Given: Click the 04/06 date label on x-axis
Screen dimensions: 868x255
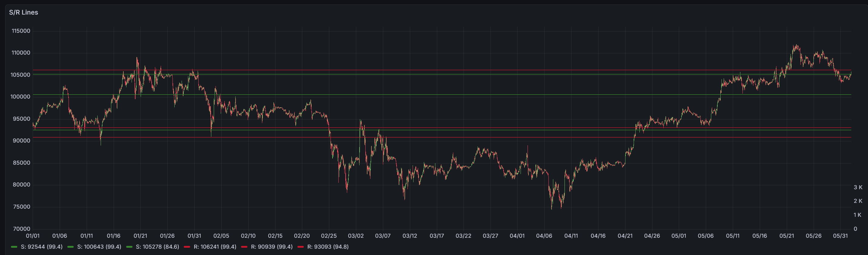Looking at the screenshot, I should pos(544,236).
